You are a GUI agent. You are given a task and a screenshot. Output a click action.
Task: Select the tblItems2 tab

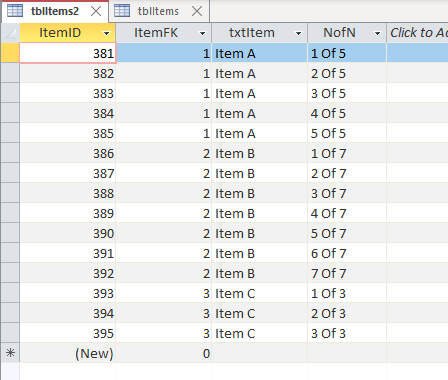tap(55, 11)
